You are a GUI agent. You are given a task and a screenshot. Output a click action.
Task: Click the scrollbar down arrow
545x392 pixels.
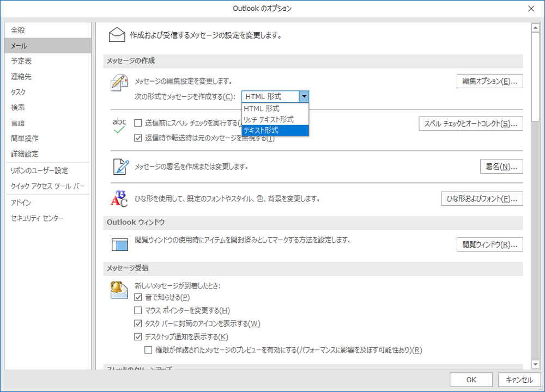tap(536, 364)
